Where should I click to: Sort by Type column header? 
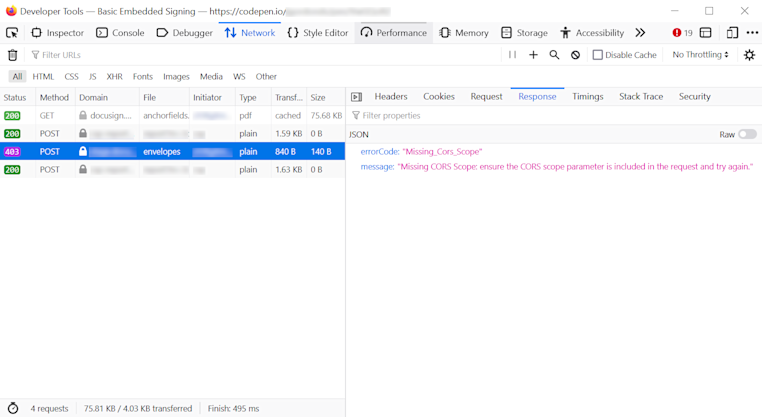tap(253, 97)
